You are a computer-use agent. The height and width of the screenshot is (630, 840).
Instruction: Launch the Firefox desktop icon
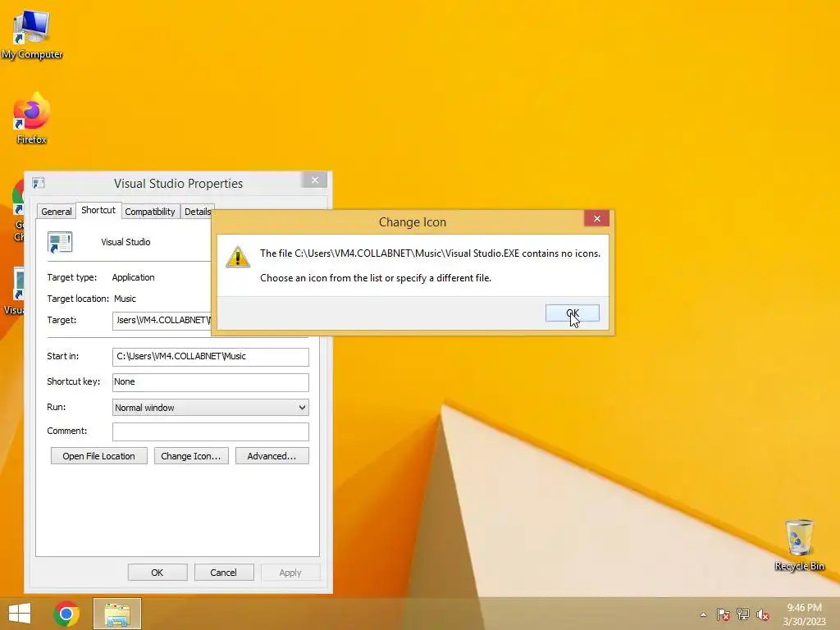point(32,118)
